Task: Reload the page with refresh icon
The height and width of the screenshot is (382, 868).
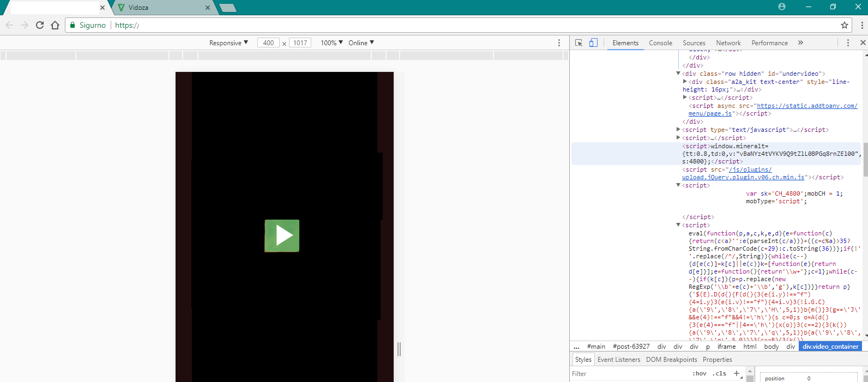Action: 40,25
